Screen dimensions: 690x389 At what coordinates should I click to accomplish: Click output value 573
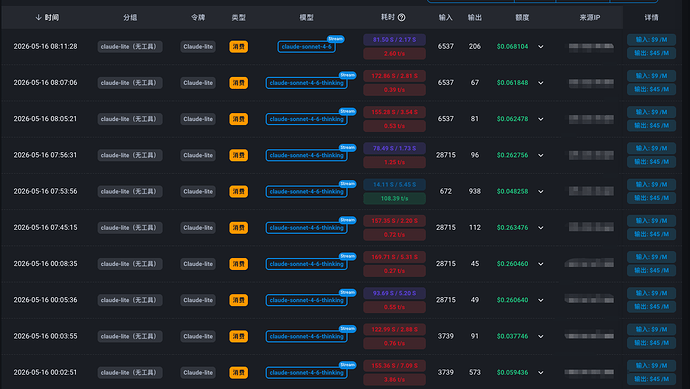pyautogui.click(x=474, y=372)
